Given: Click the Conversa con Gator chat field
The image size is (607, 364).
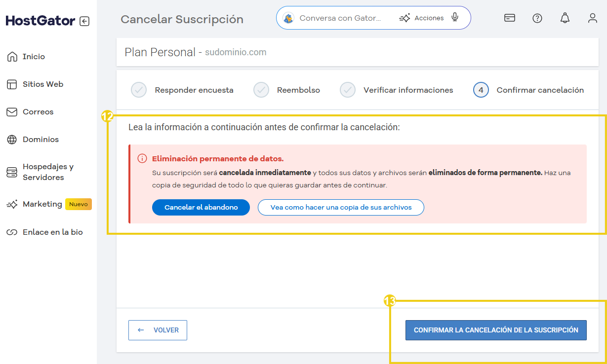Looking at the screenshot, I should [x=341, y=17].
